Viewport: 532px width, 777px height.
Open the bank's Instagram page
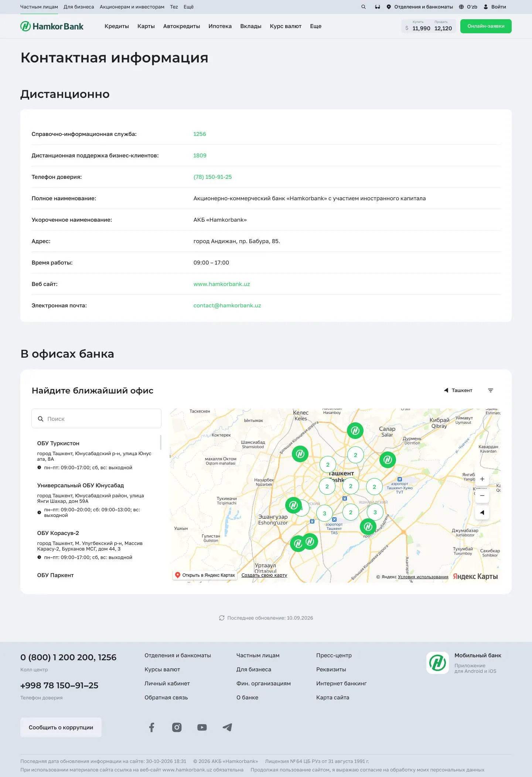tap(177, 727)
